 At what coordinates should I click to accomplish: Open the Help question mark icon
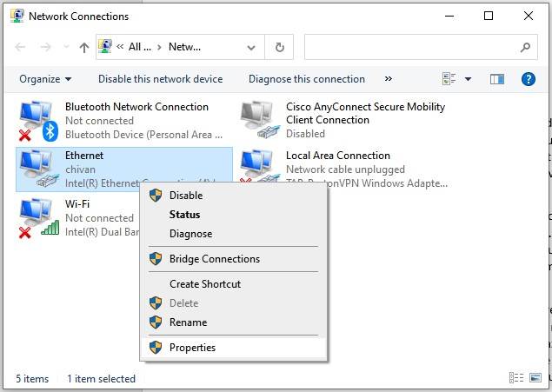click(x=528, y=79)
